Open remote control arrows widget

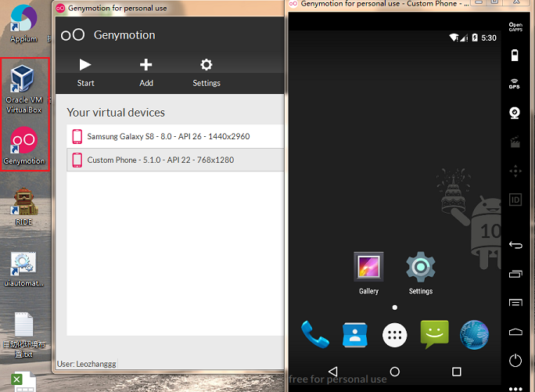pyautogui.click(x=515, y=171)
